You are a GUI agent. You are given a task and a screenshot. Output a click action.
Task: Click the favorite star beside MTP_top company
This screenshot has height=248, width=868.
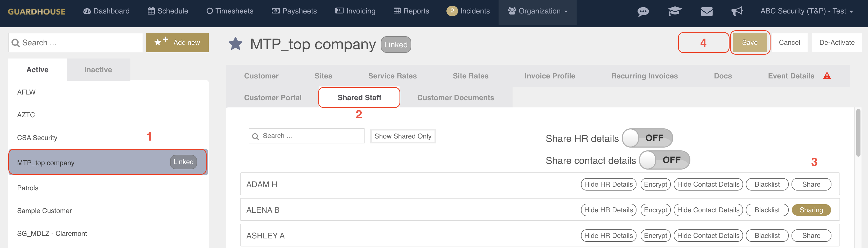(235, 44)
